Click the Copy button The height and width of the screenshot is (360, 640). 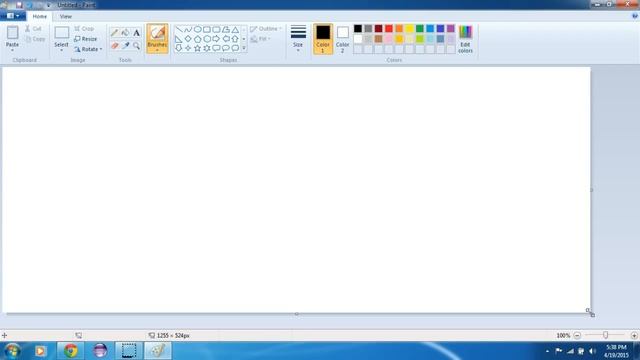click(35, 39)
